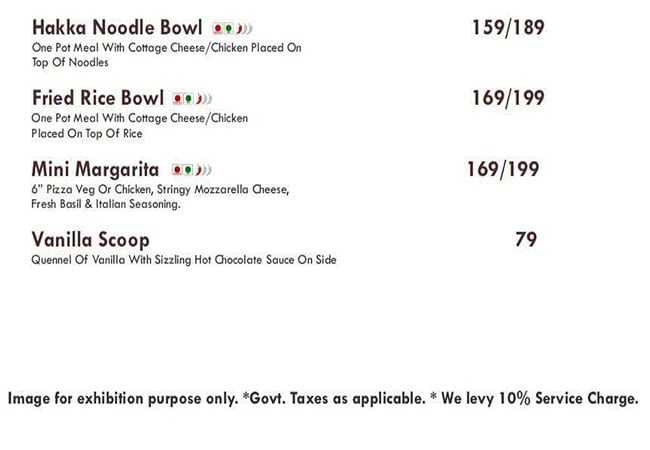Click the green veg icon beside Mini Margarita
This screenshot has width=650, height=450.
(x=188, y=170)
